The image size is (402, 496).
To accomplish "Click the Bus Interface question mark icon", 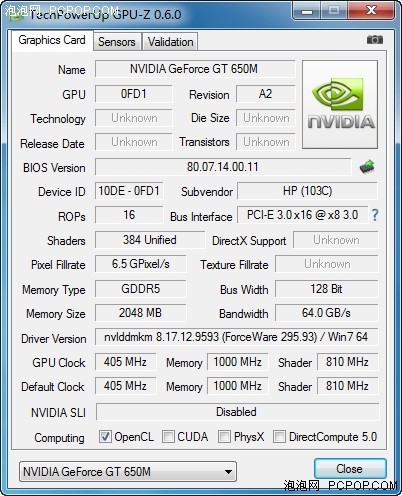I will coord(375,215).
